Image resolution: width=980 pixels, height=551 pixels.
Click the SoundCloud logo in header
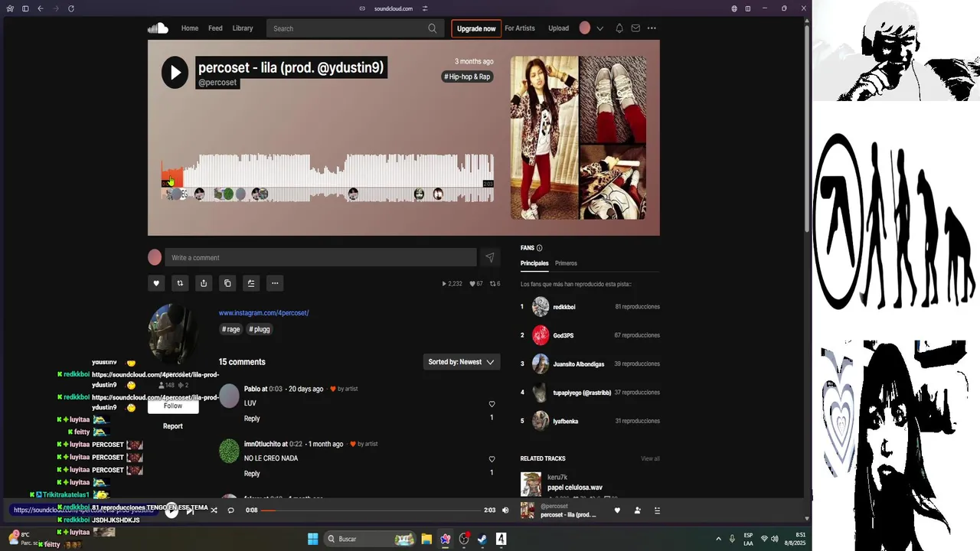point(158,28)
